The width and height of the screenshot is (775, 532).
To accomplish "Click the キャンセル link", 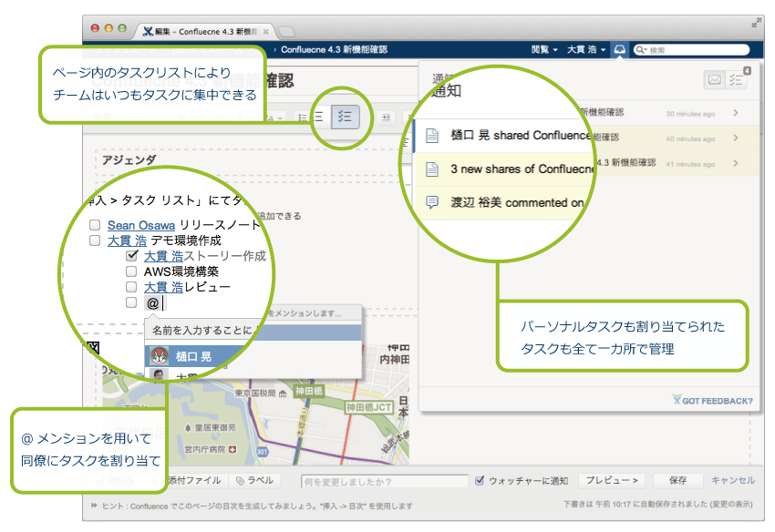I will [733, 480].
